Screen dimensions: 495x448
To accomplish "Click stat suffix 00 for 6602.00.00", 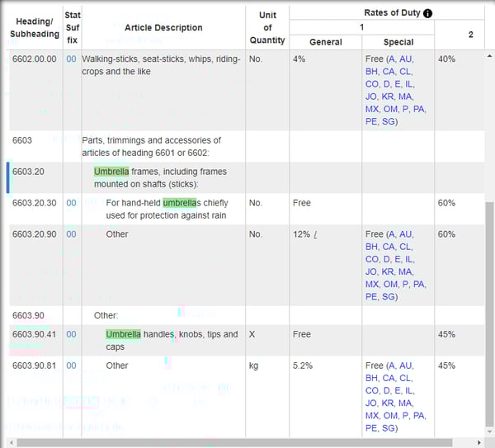I will coord(71,59).
